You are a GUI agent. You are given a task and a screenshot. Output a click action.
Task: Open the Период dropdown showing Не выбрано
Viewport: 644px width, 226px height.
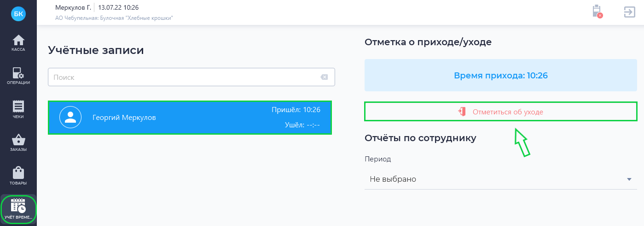(497, 179)
